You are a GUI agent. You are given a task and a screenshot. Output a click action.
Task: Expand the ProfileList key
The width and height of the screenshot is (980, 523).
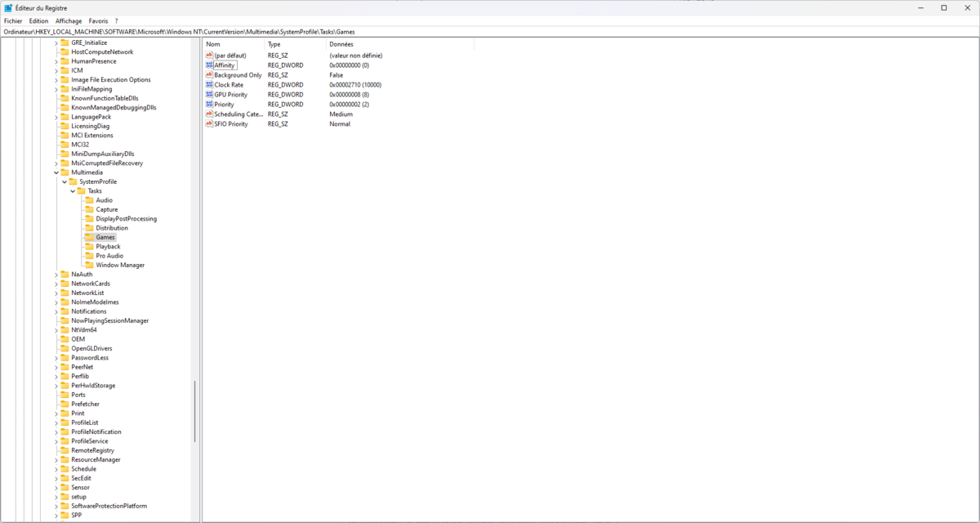click(56, 422)
